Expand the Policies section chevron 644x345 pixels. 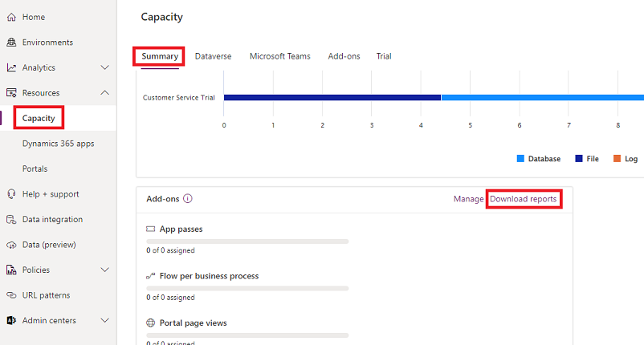(x=104, y=270)
